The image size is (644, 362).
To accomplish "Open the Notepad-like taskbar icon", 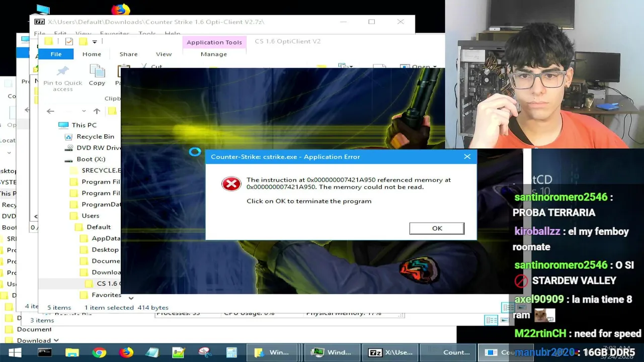I will pyautogui.click(x=152, y=352).
